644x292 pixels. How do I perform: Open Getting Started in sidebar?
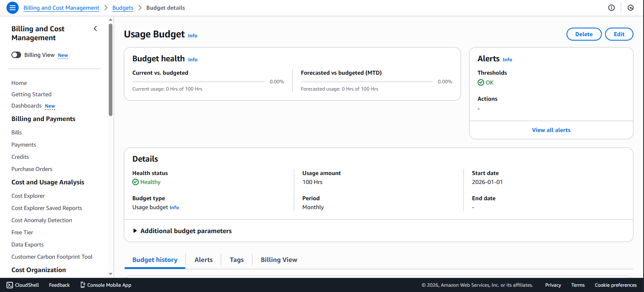[31, 94]
